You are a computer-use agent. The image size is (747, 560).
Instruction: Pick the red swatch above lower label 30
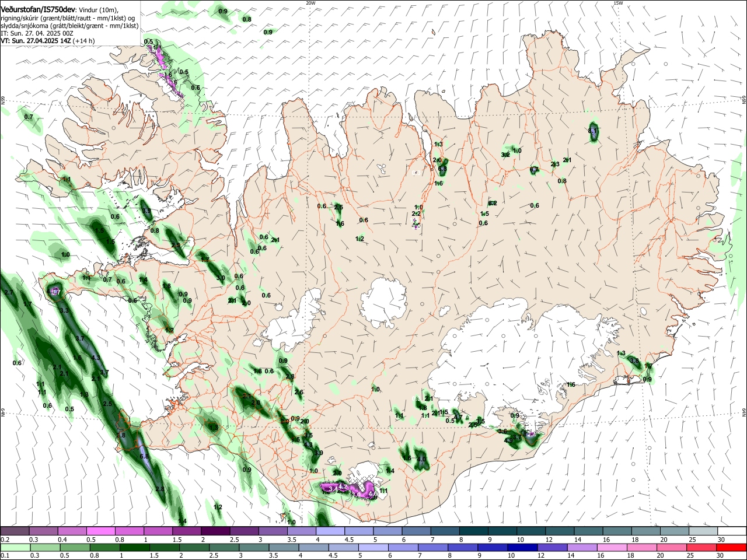coord(732,548)
